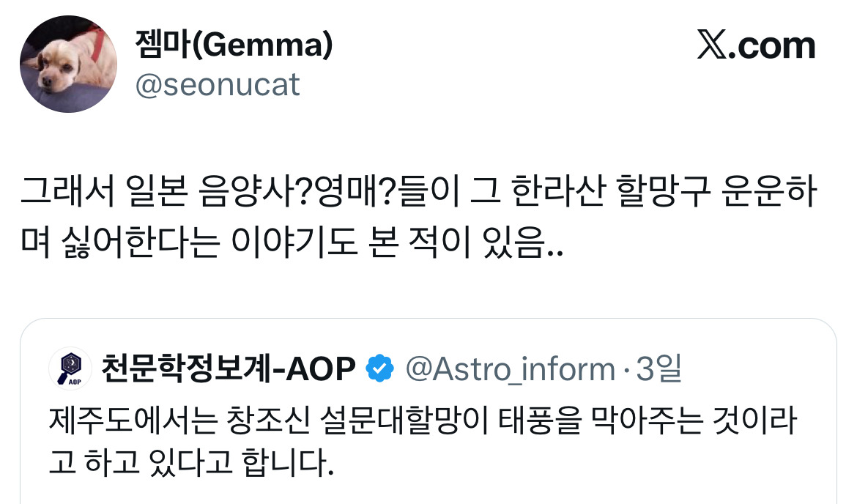Open the 천문학정보계-AOP account name
The width and height of the screenshot is (857, 504).
pos(228,368)
